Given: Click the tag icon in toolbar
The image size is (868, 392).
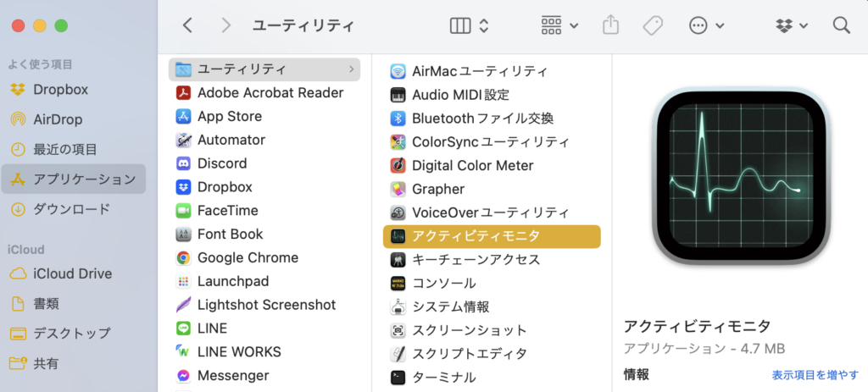Looking at the screenshot, I should 653,25.
